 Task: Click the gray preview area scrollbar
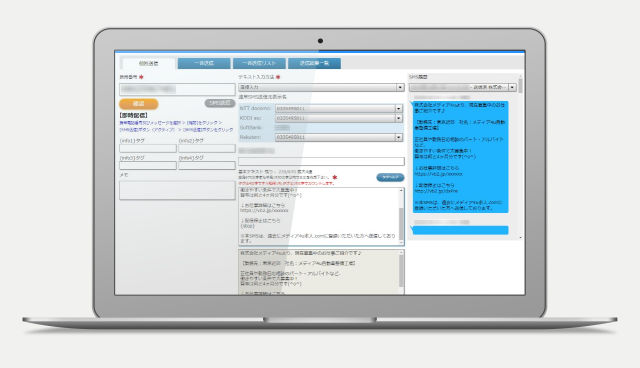click(401, 272)
